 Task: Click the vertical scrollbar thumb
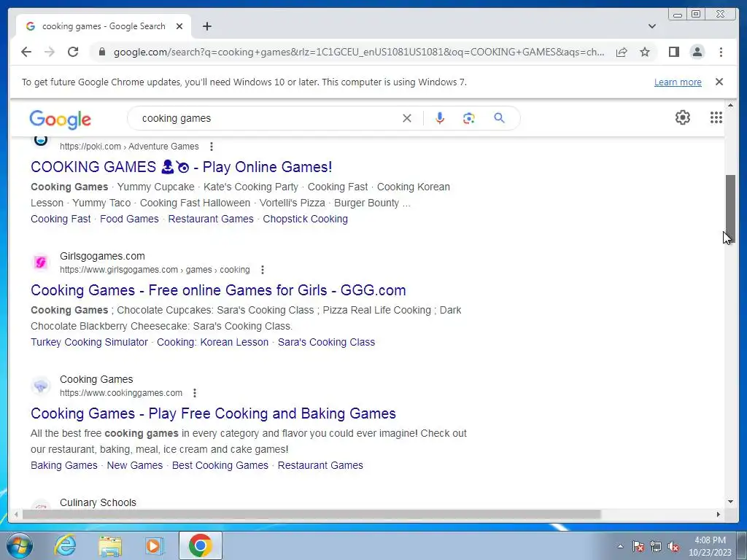click(x=730, y=209)
